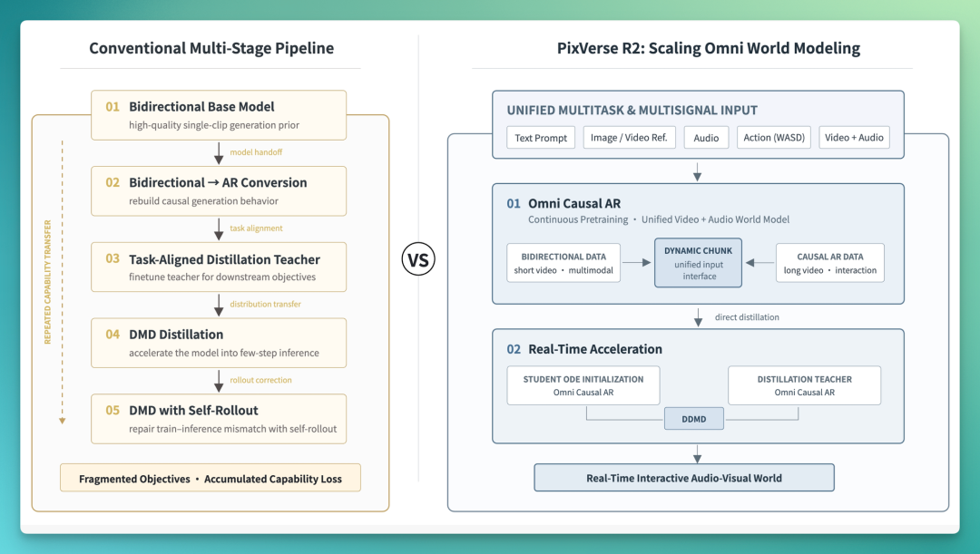
Task: Click the "rollout correction" label
Action: pyautogui.click(x=260, y=380)
